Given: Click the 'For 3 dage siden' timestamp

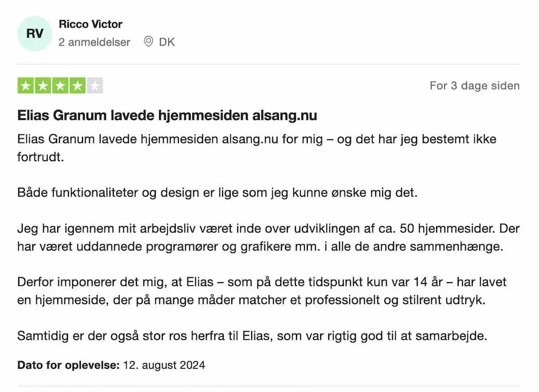Looking at the screenshot, I should [474, 86].
